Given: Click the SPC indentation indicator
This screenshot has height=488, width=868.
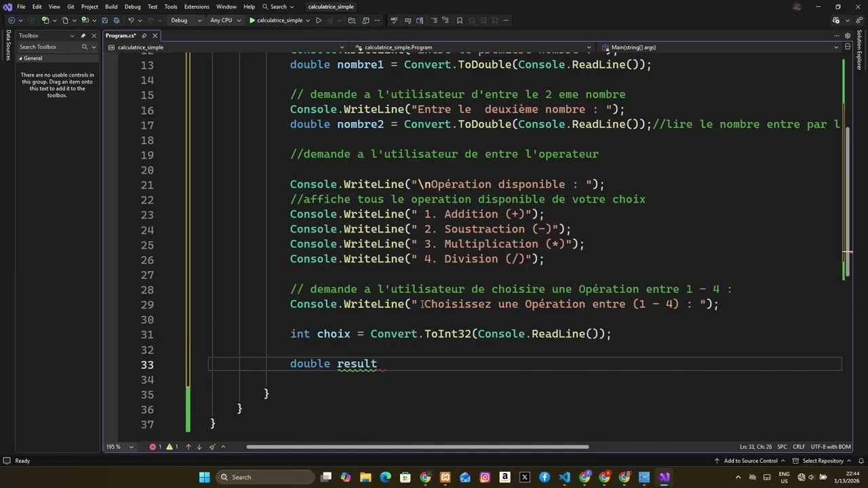Looking at the screenshot, I should (x=782, y=447).
